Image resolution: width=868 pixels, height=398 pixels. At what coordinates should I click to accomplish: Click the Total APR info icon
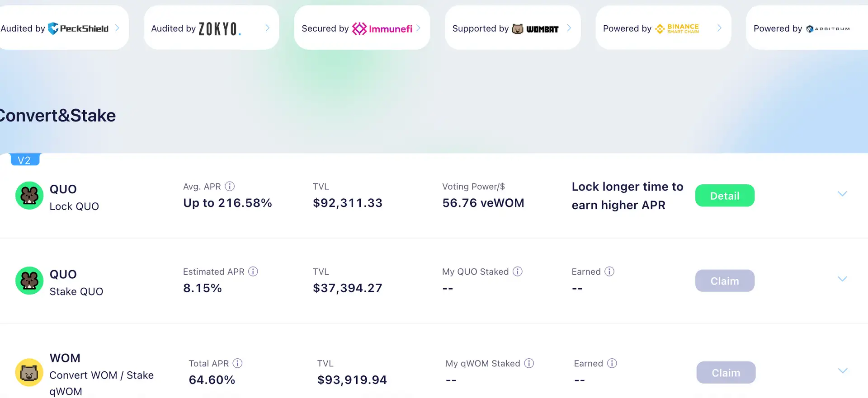(237, 363)
